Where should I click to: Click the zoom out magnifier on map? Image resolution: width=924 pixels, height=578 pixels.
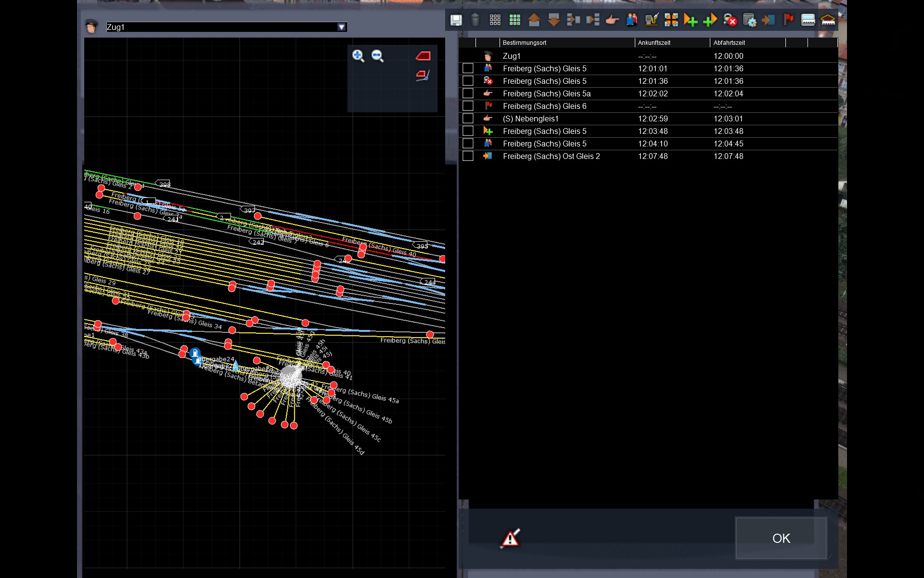tap(378, 56)
